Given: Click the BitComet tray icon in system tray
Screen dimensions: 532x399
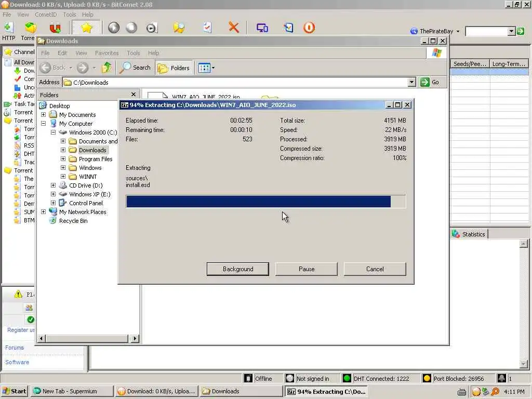Looking at the screenshot, I should pyautogui.click(x=476, y=392).
